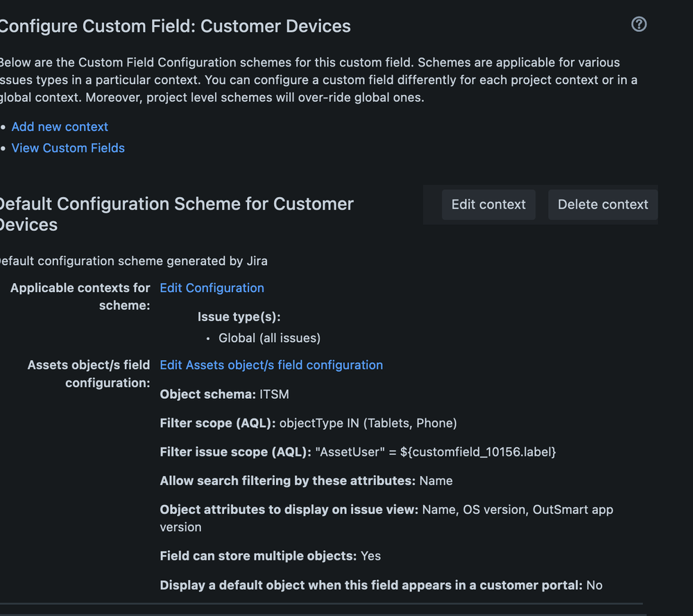Screen dimensions: 693x616
Task: Select the "Configure Custom Field: Customer Devices" heading
Action: (x=175, y=26)
